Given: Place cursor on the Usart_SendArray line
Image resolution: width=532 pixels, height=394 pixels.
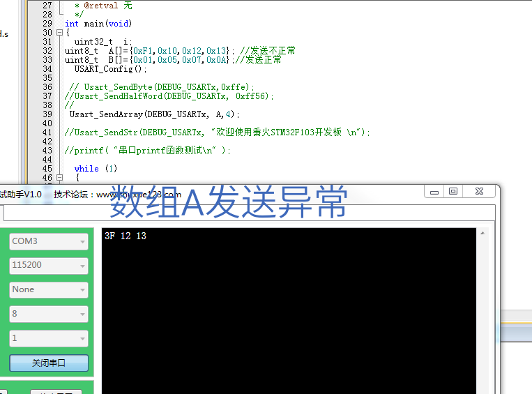Looking at the screenshot, I should coord(153,114).
